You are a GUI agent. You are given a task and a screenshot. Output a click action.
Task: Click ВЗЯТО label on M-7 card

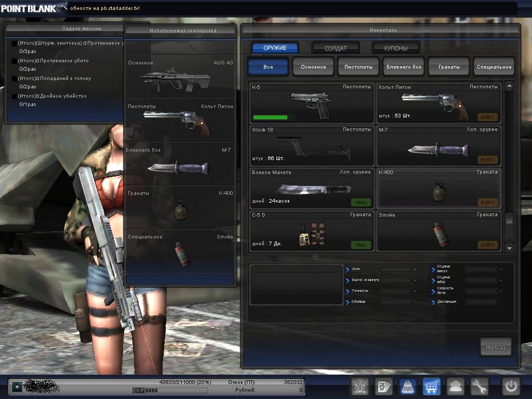[x=488, y=160]
